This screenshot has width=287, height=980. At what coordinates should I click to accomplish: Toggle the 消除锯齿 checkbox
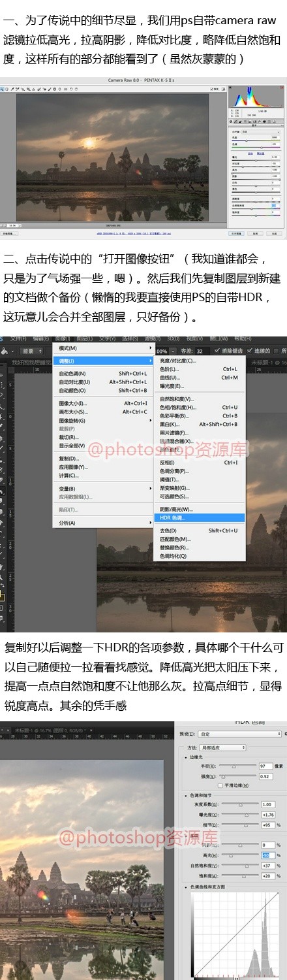[217, 351]
